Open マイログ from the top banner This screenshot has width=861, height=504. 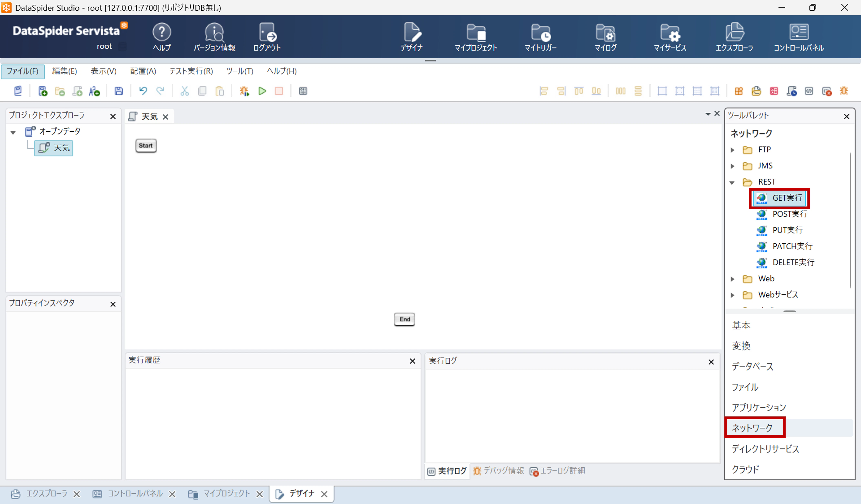[605, 37]
